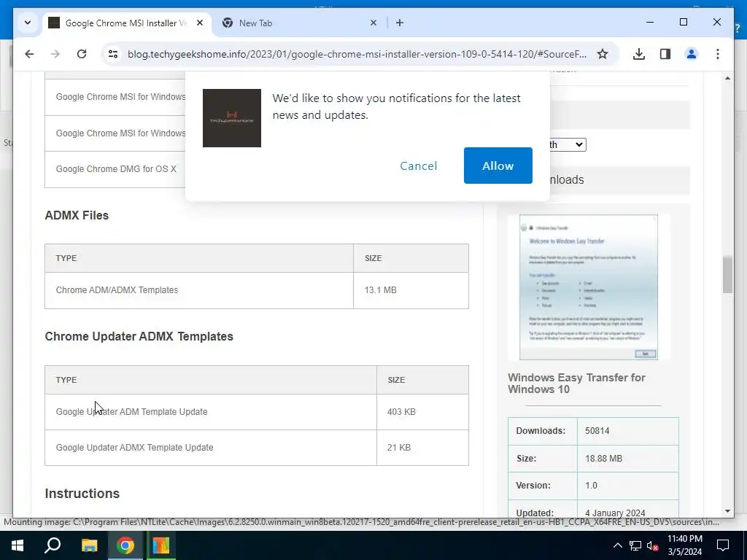Open the month dropdown in the sidebar
The width and height of the screenshot is (747, 560).
pyautogui.click(x=567, y=144)
